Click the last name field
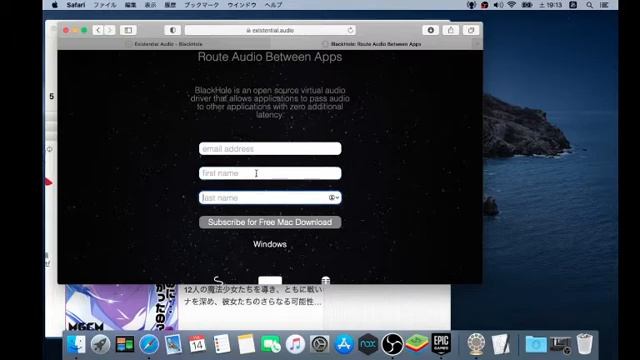The image size is (640, 360). 270,198
